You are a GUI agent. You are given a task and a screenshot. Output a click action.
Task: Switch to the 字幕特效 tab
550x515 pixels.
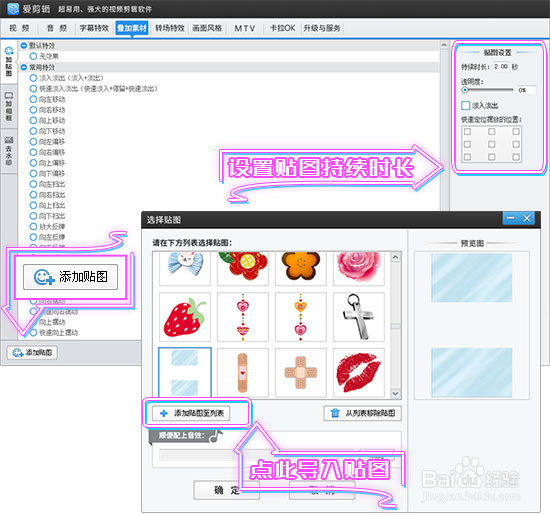tap(94, 28)
